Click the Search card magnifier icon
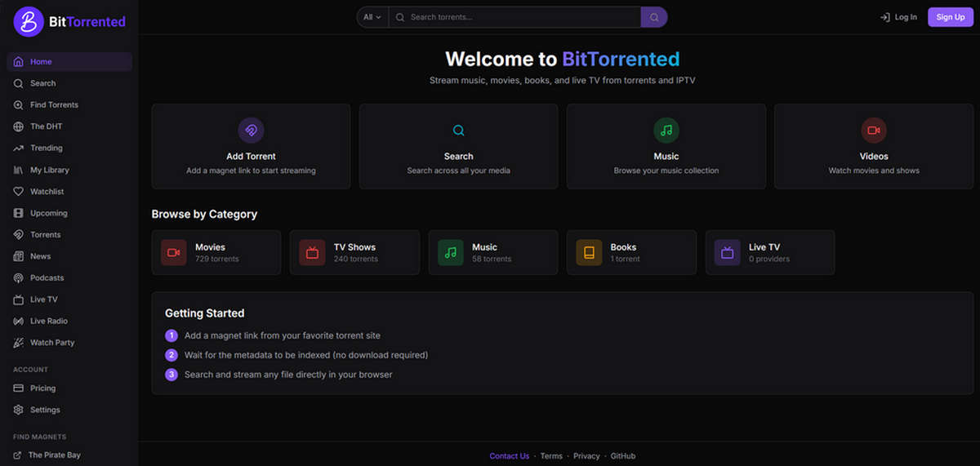The image size is (980, 466). (x=459, y=131)
